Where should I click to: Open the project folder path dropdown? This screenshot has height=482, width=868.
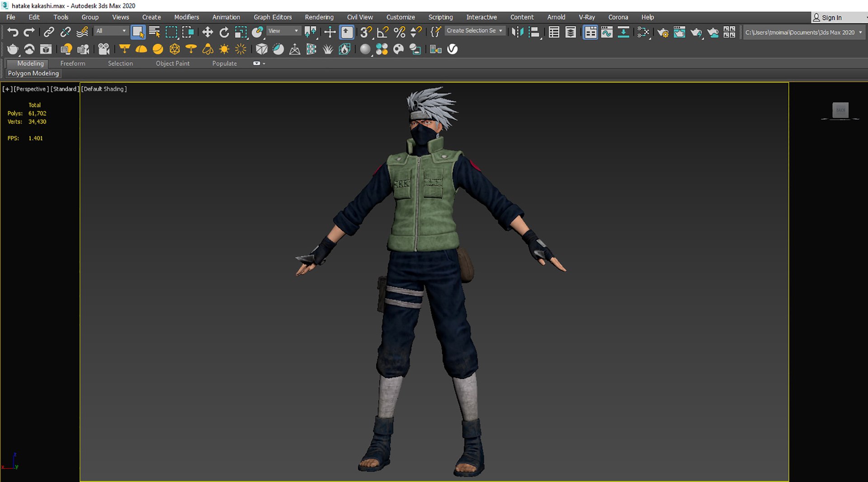804,33
